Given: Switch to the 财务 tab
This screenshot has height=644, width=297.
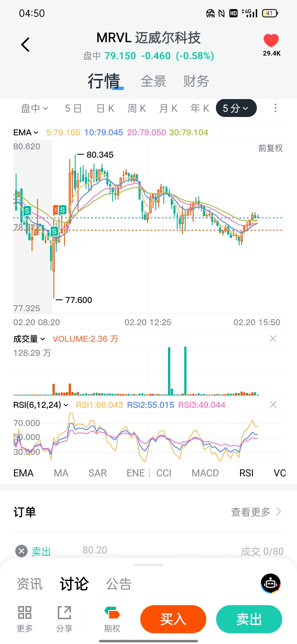Looking at the screenshot, I should (x=196, y=81).
